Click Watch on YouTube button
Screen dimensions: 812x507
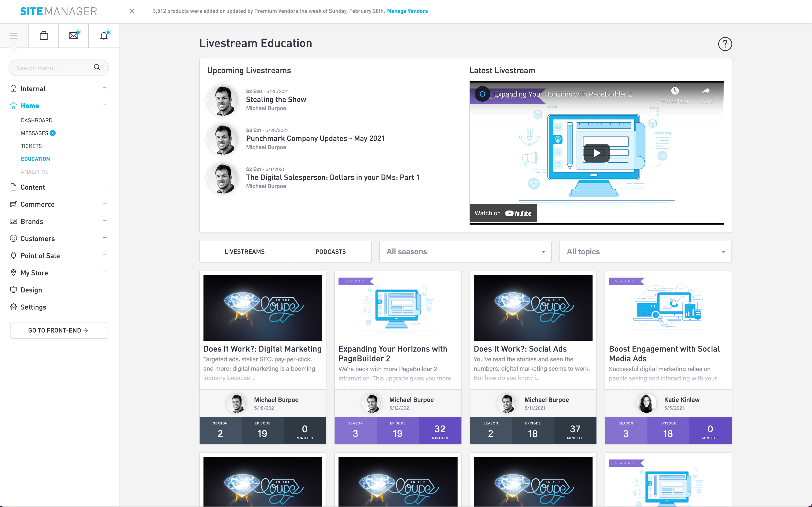503,213
